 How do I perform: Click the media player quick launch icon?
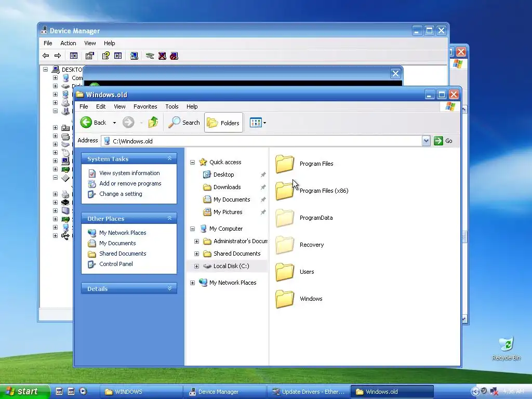tap(83, 391)
